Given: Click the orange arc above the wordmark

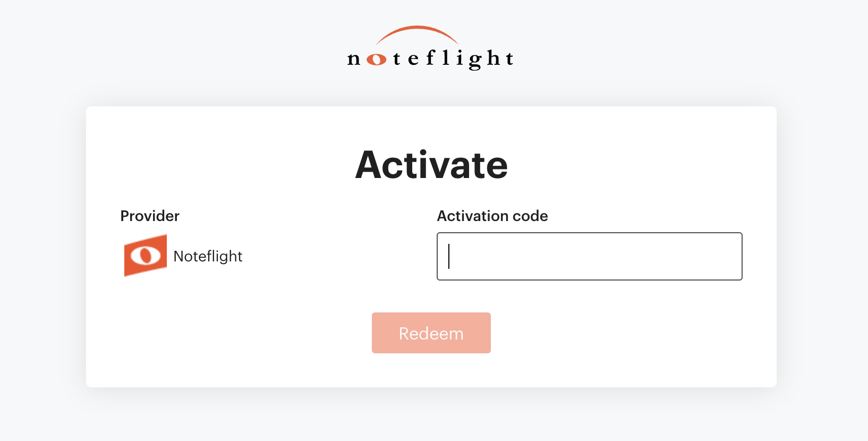Looking at the screenshot, I should click(418, 35).
